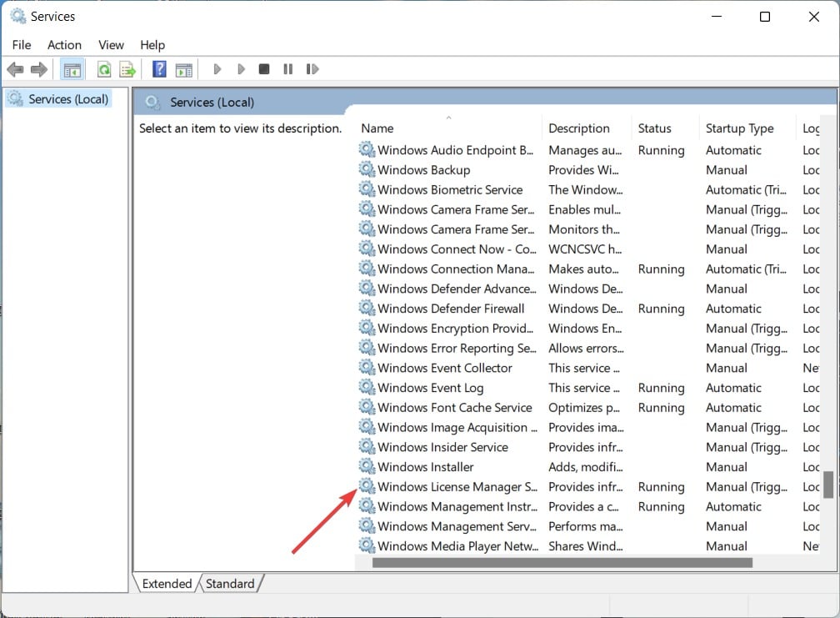Viewport: 840px width, 618px height.
Task: Switch to the Extended tab
Action: point(167,584)
